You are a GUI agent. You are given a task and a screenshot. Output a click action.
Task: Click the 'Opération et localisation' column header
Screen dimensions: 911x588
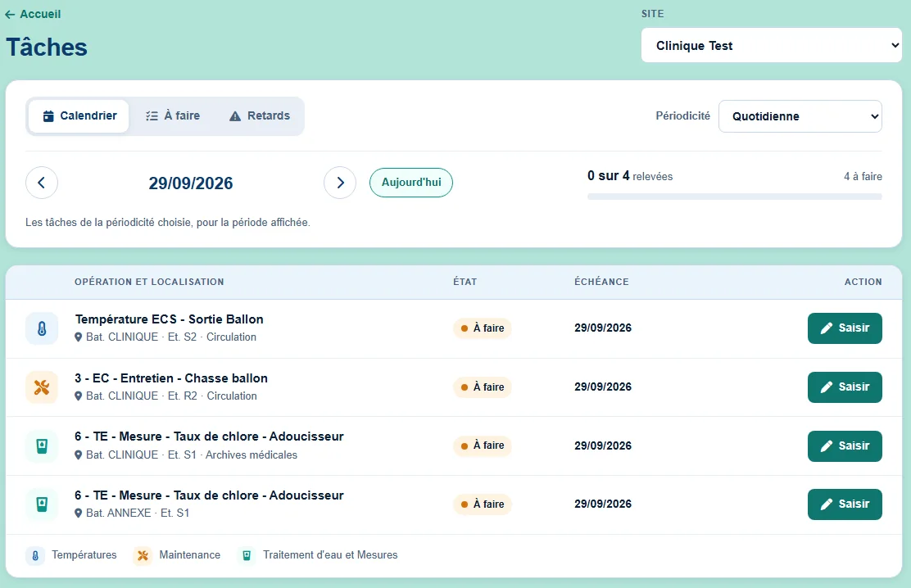pyautogui.click(x=149, y=282)
